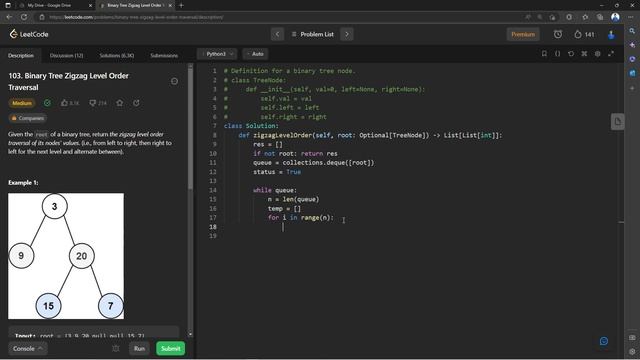Expand the Console panel
The width and height of the screenshot is (640, 360).
click(27, 349)
